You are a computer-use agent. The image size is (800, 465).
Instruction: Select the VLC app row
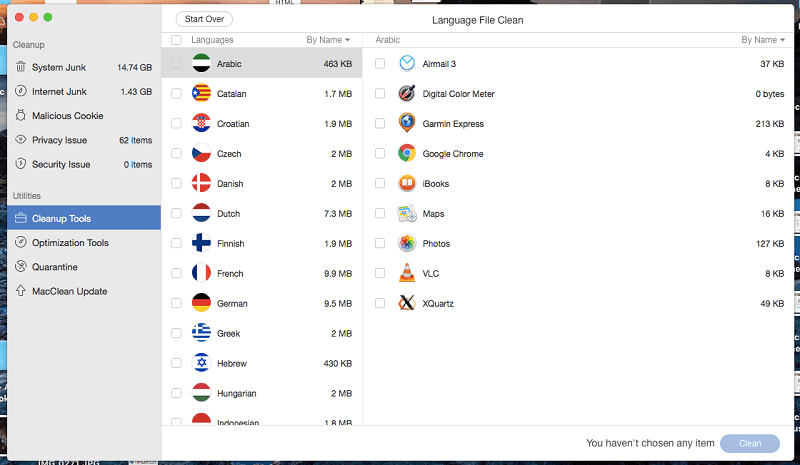(x=579, y=274)
